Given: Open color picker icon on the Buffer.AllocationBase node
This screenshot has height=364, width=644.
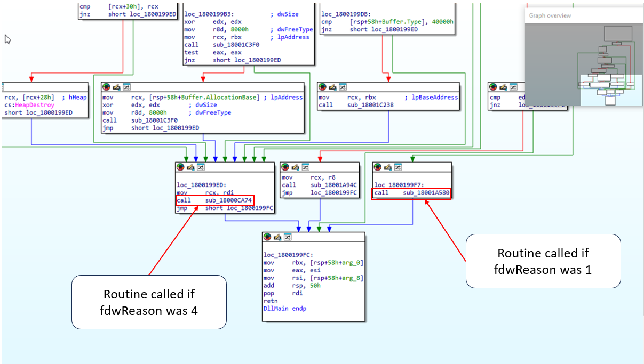Looking at the screenshot, I should [x=107, y=87].
